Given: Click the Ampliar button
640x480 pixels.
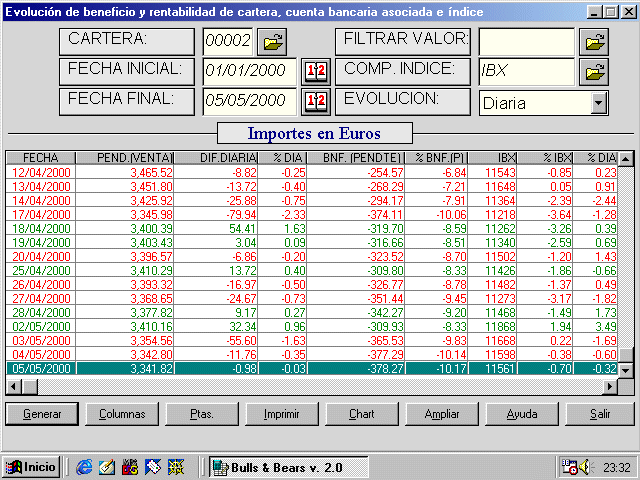Looking at the screenshot, I should pyautogui.click(x=442, y=414).
